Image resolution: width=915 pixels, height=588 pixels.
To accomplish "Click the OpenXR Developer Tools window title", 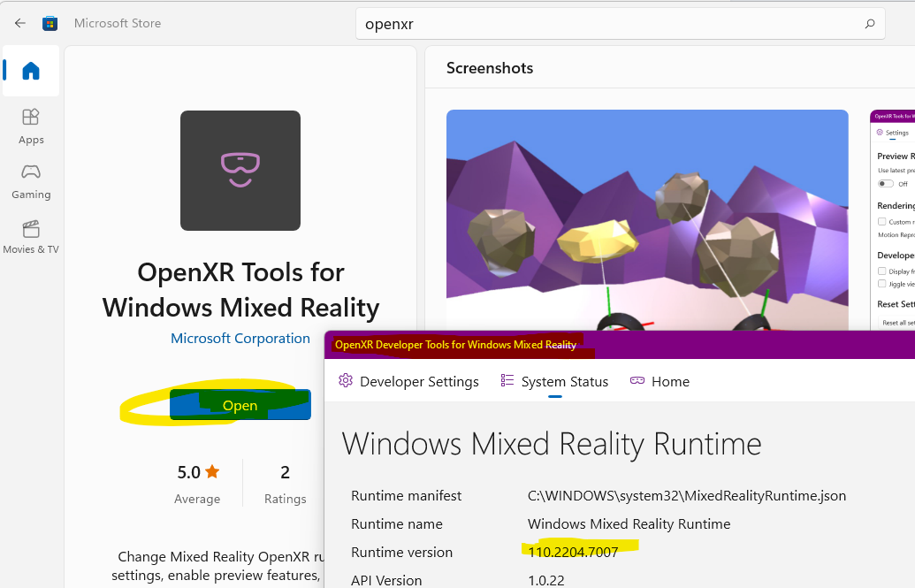I will click(455, 345).
